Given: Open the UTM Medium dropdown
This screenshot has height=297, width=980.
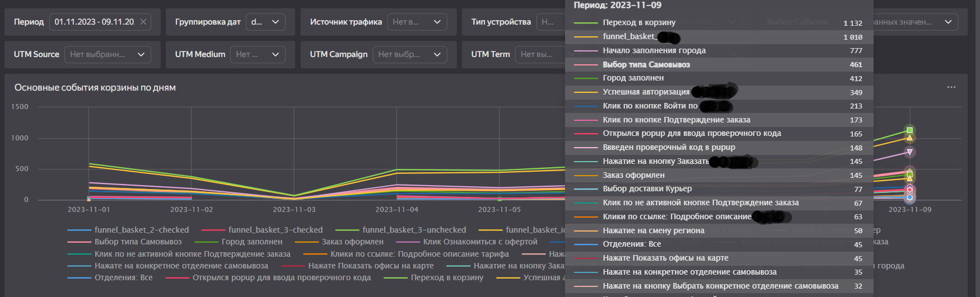Looking at the screenshot, I should click(258, 54).
